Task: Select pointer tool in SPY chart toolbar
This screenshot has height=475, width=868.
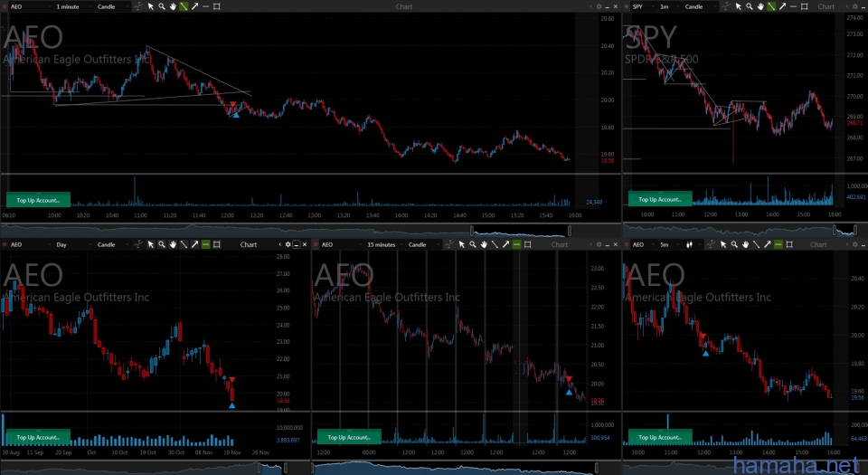Action: [x=739, y=6]
